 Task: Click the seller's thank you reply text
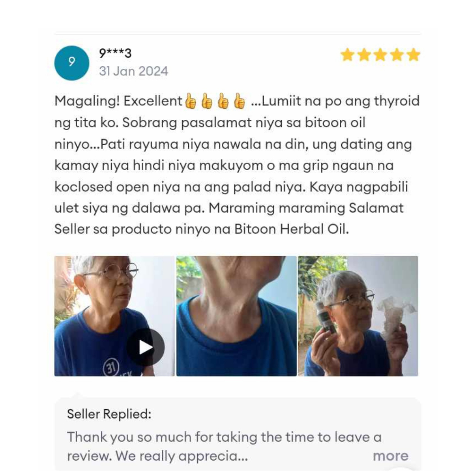[x=224, y=446]
